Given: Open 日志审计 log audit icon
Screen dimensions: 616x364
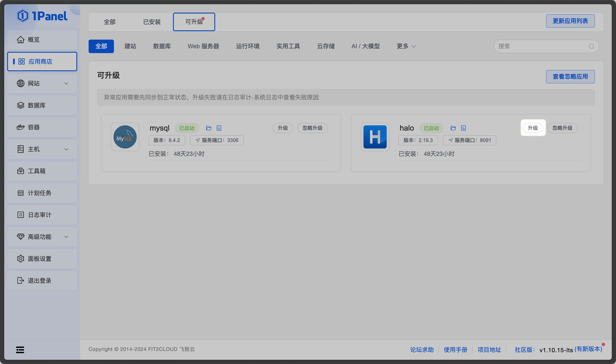Looking at the screenshot, I should pos(21,215).
